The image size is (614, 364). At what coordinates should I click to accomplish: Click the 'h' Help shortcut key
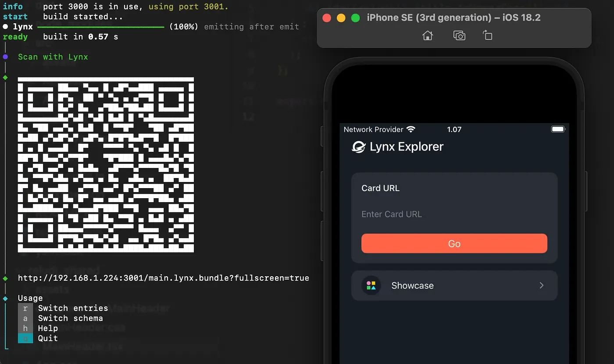(x=25, y=328)
